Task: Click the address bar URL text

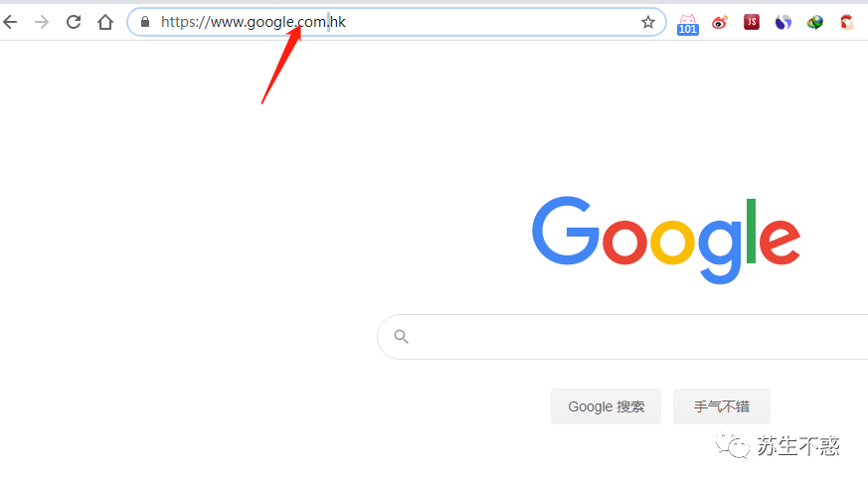Action: [254, 22]
